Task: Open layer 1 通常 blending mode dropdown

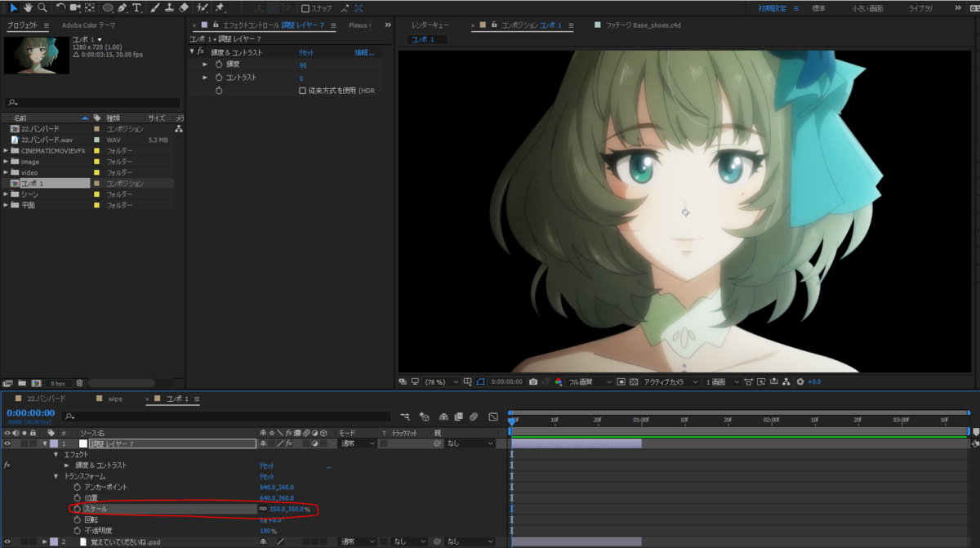Action: [359, 443]
